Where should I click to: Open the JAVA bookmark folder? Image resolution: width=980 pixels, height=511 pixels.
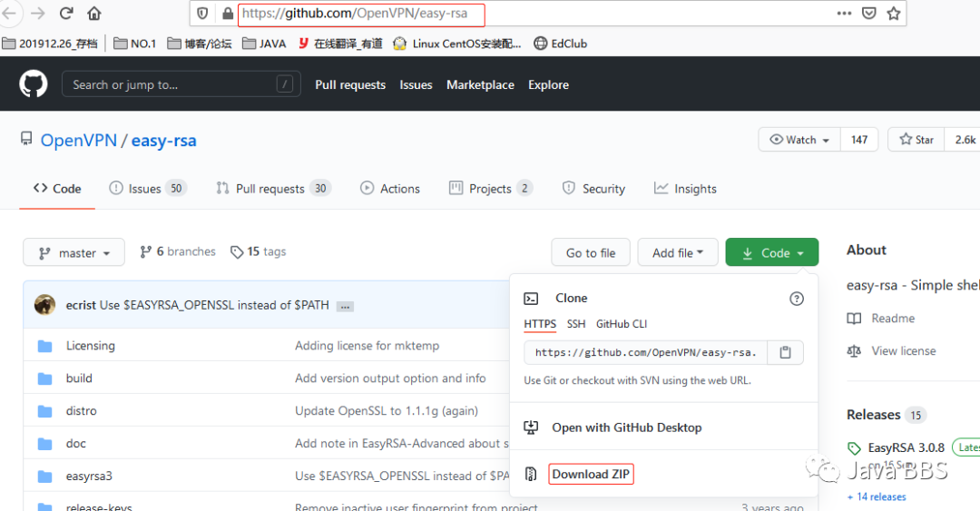(x=264, y=44)
